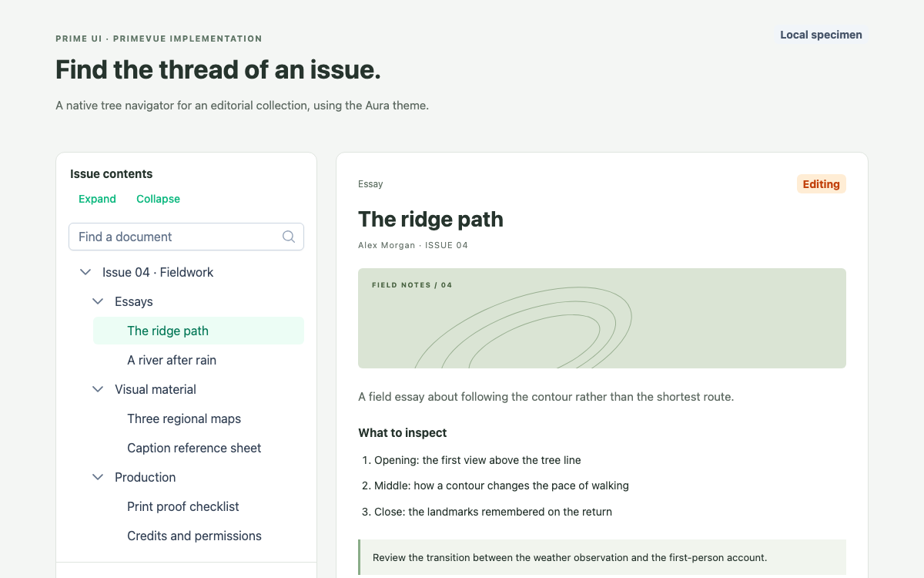Select the Visual material tree label
The width and height of the screenshot is (924, 578).
click(156, 389)
